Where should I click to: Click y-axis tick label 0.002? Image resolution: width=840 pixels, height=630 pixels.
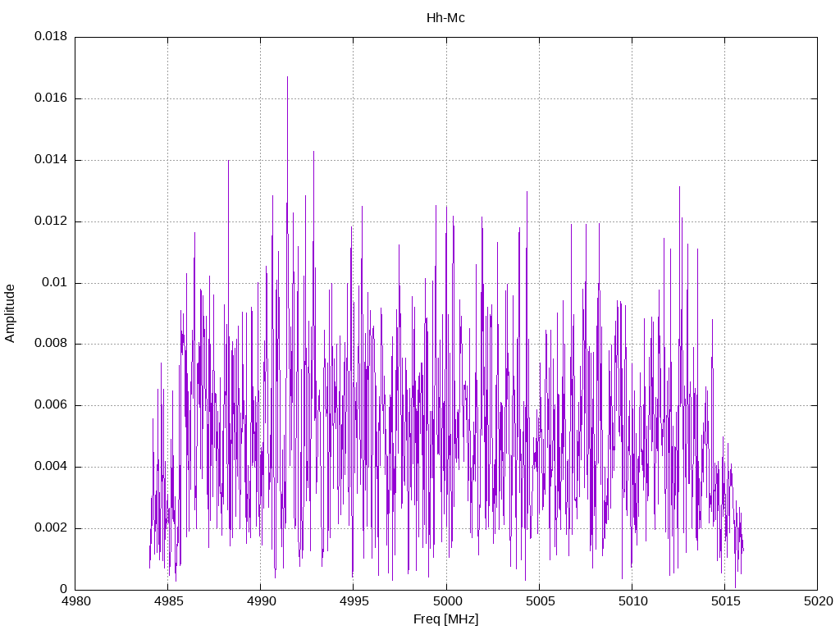point(51,528)
